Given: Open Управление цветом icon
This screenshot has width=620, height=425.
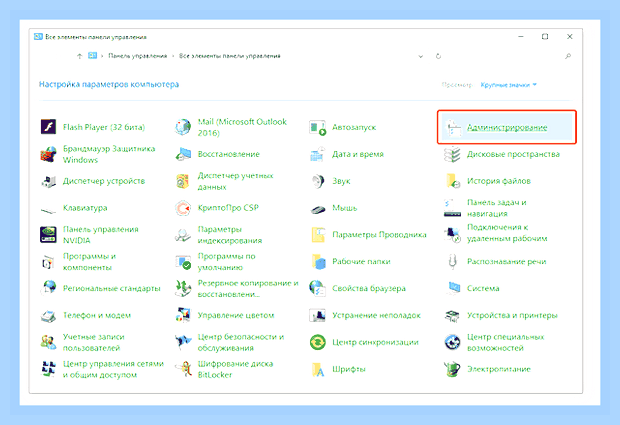Looking at the screenshot, I should coord(183,315).
